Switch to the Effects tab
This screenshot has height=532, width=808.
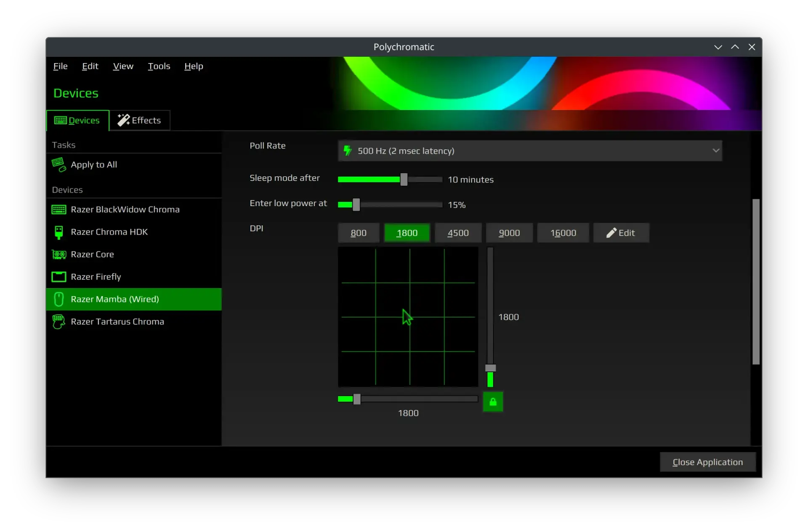(x=140, y=120)
